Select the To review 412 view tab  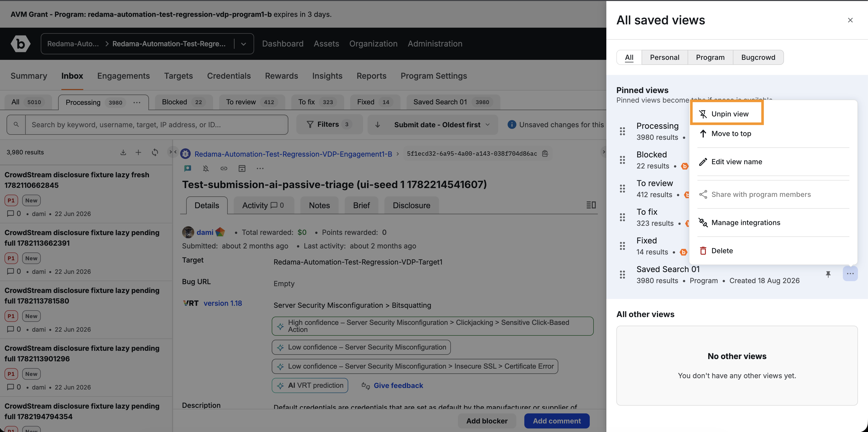pyautogui.click(x=252, y=102)
